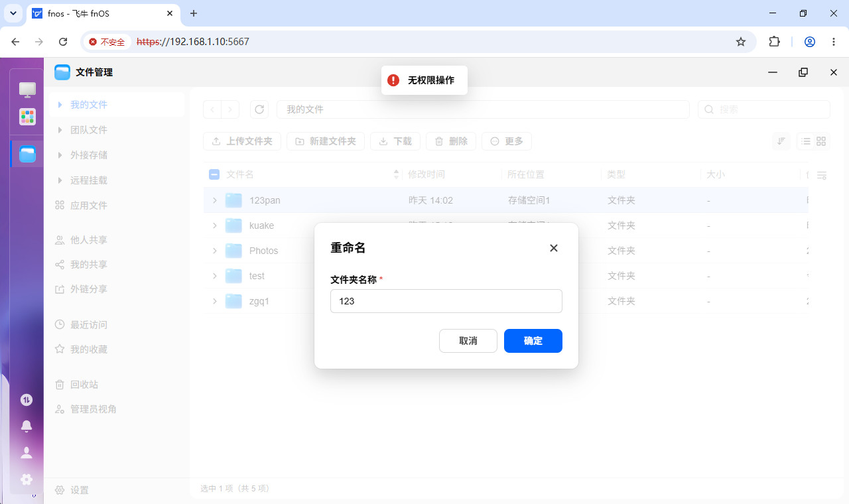
Task: Expand the Photos folder row chevron
Action: pyautogui.click(x=214, y=251)
